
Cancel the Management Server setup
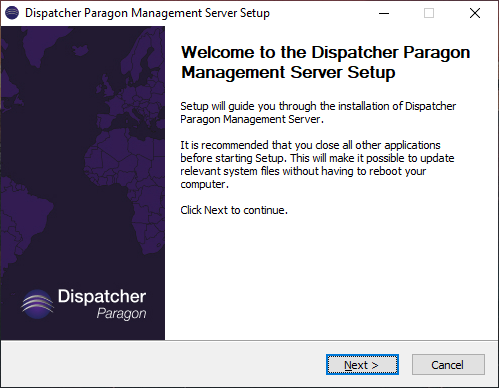448,365
